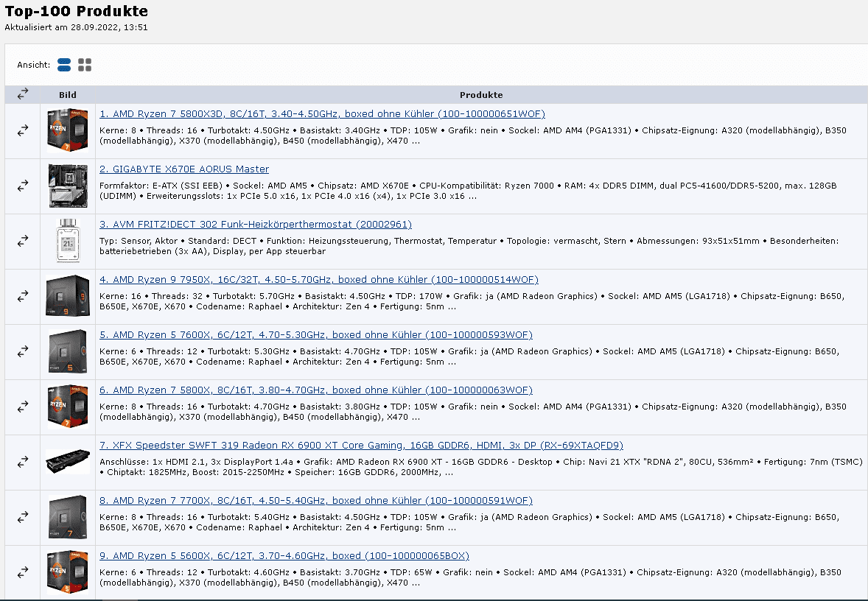868x601 pixels.
Task: Click compare icon for XFX Speedster RX 6900 XT
Action: point(23,462)
